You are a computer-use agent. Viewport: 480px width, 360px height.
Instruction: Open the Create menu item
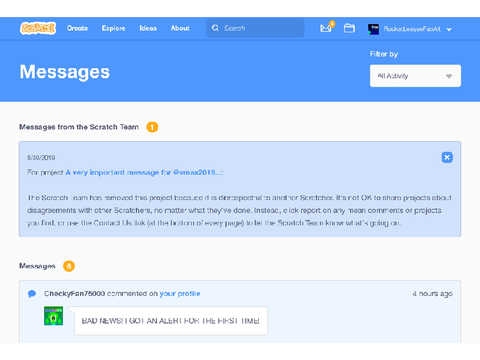[x=77, y=28]
